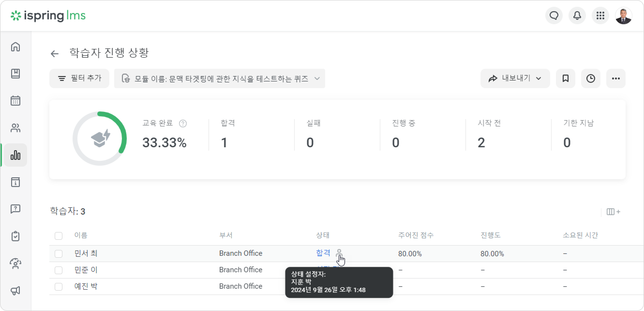Open the users icon in sidebar
The width and height of the screenshot is (644, 311).
pos(15,128)
